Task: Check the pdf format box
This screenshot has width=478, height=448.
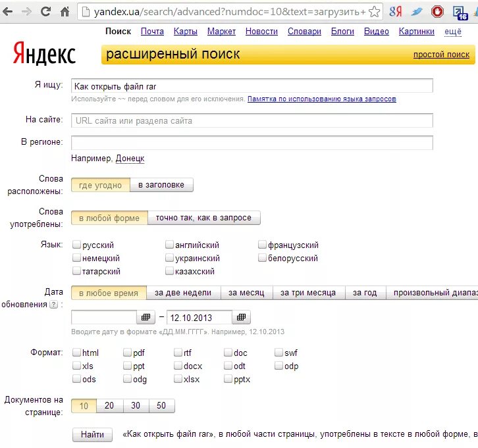Action: (x=127, y=353)
